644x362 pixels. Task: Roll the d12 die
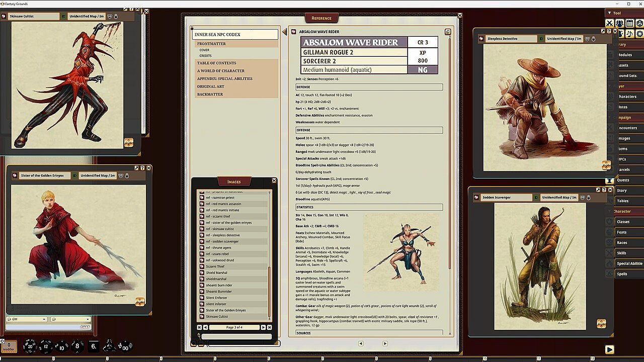[x=46, y=346]
